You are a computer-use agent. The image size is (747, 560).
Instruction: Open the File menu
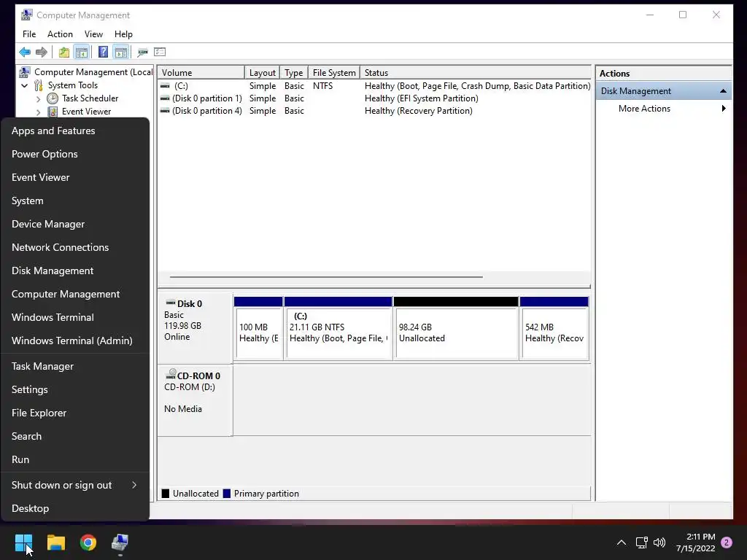[29, 34]
